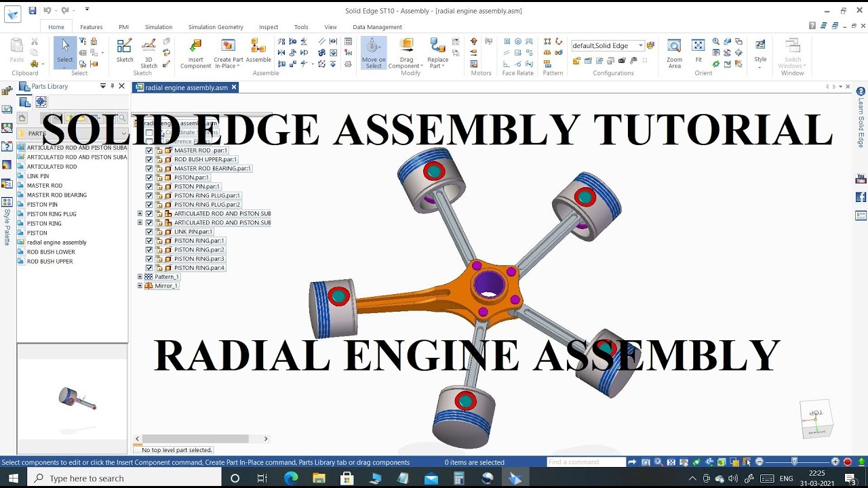Expand first ARTICULATED ROD AND PISTON SUB node

tap(140, 213)
